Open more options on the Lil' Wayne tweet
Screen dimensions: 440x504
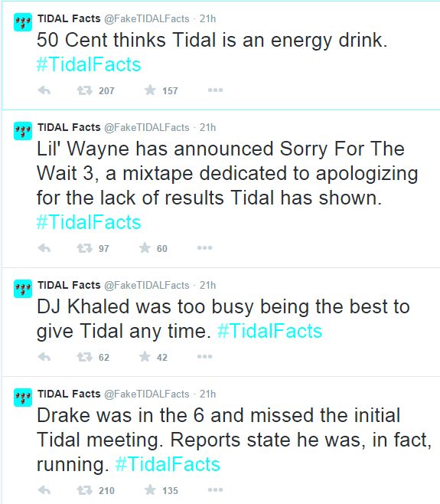204,248
